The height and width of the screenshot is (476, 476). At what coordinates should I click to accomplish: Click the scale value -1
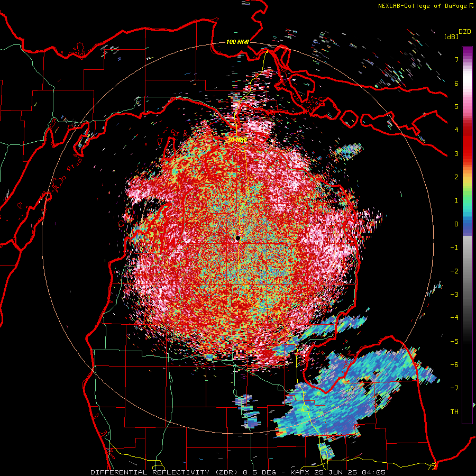[454, 248]
